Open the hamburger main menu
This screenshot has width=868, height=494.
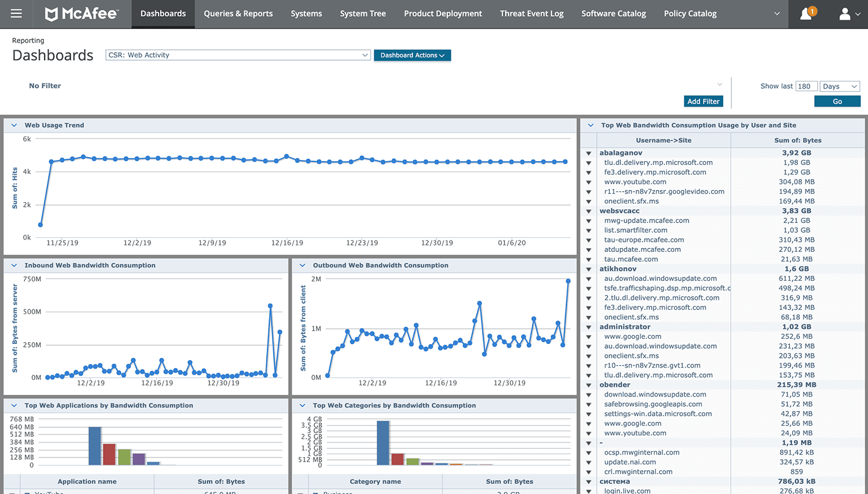(x=16, y=13)
